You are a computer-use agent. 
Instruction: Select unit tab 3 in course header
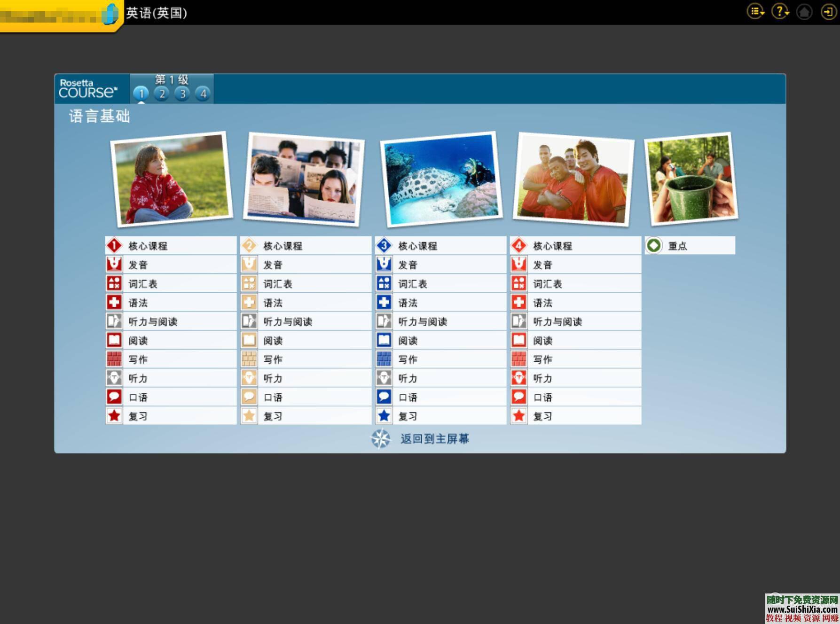(182, 94)
